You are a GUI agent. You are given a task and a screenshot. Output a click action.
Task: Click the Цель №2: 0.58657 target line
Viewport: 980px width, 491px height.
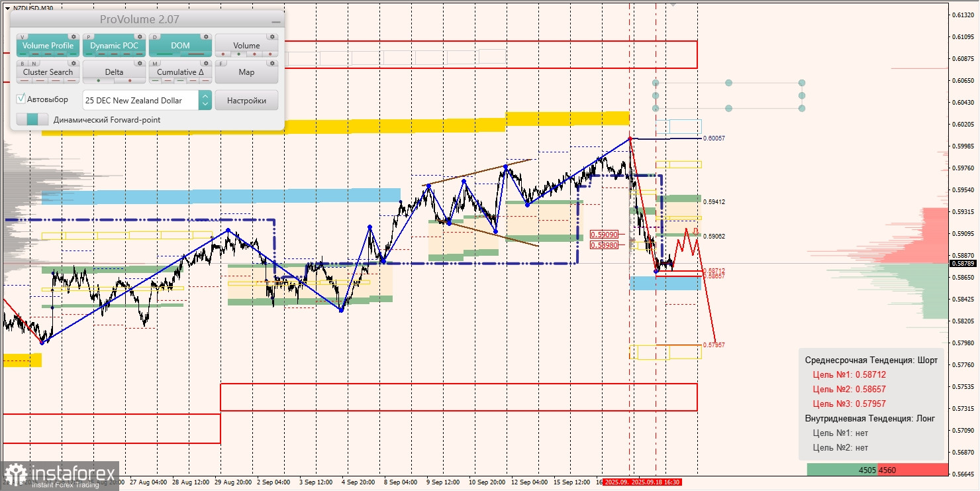[849, 390]
